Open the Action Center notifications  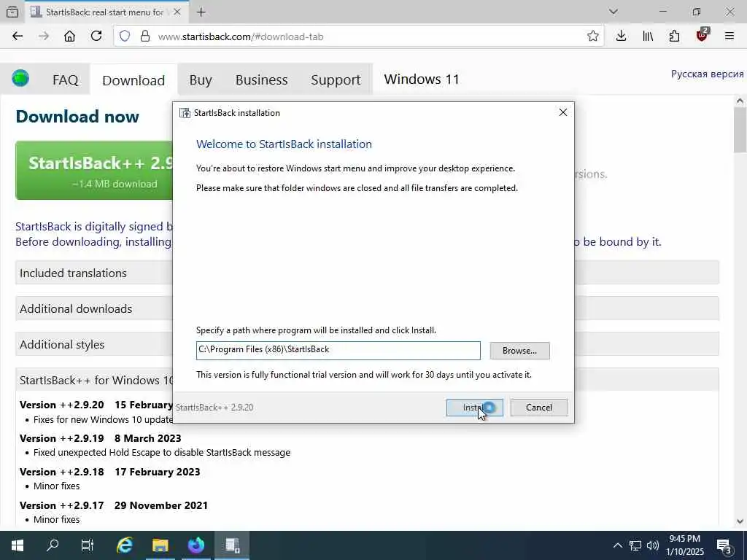click(x=724, y=545)
